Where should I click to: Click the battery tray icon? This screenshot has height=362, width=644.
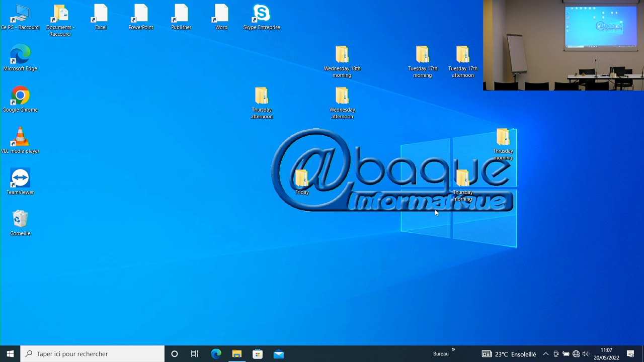point(566,354)
